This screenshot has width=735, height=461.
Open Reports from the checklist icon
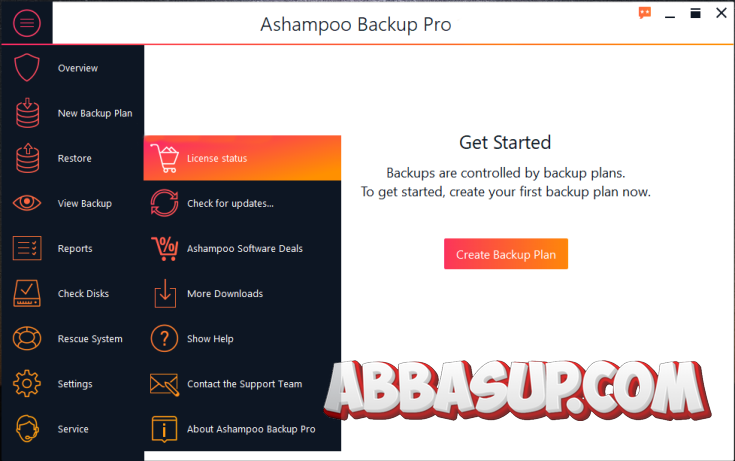pos(27,248)
